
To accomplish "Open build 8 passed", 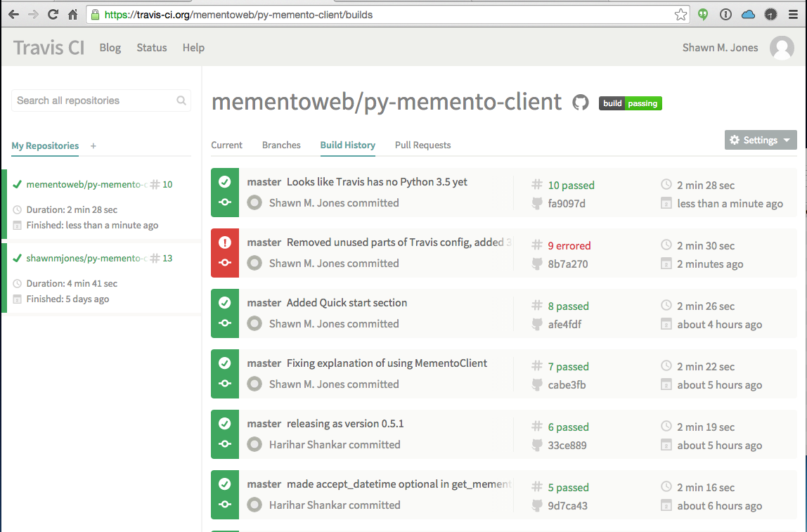I will pos(568,306).
